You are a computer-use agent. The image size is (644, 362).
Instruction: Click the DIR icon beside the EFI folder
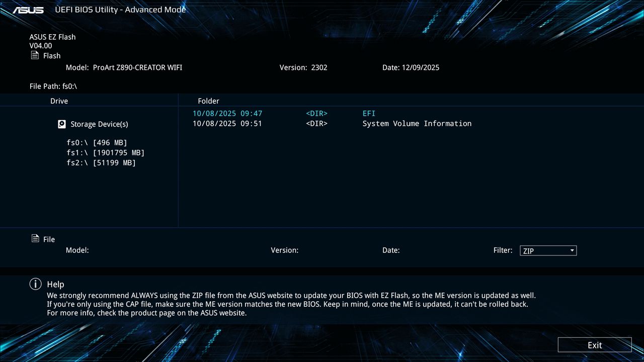[316, 113]
